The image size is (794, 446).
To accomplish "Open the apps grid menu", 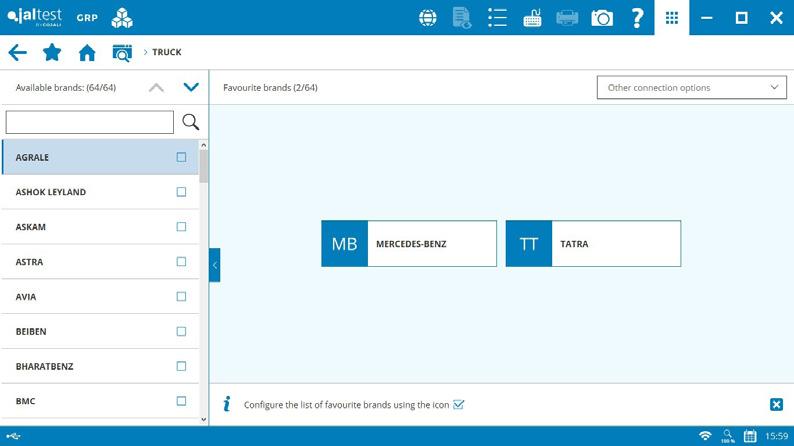I will pyautogui.click(x=672, y=18).
